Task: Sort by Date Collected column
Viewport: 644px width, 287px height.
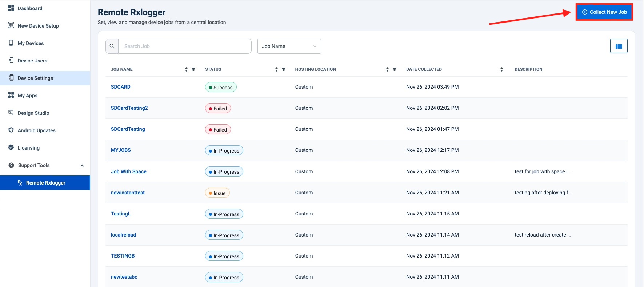Action: click(x=501, y=69)
